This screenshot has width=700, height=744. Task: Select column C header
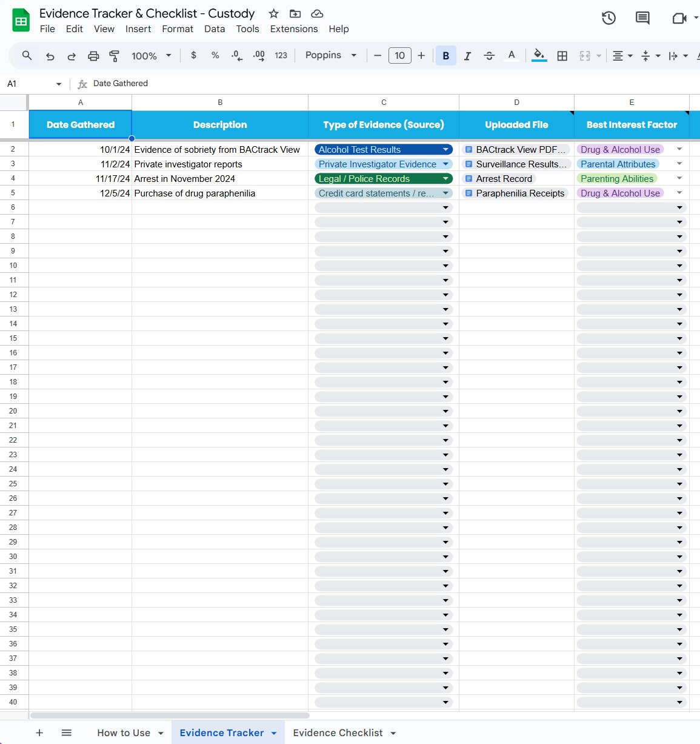pos(384,102)
